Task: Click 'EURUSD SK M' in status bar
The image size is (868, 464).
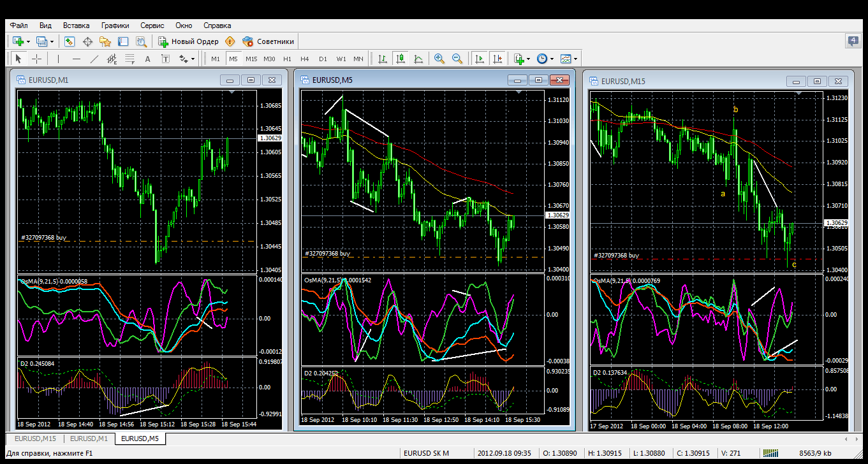Action: pyautogui.click(x=427, y=453)
